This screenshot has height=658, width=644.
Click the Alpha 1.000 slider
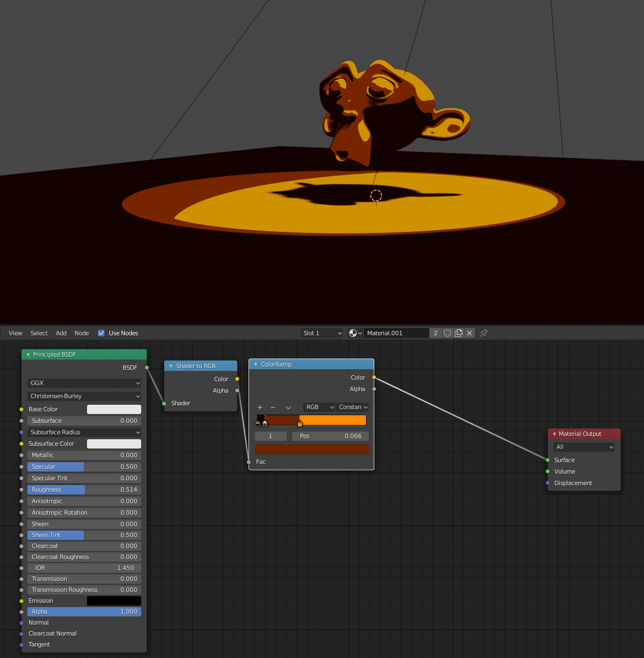tap(84, 612)
